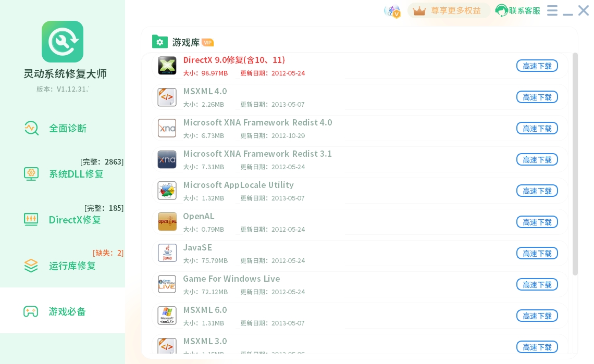Screen dimensions: 594x364
Task: Click the 尊享更多权益 button
Action: pos(449,10)
